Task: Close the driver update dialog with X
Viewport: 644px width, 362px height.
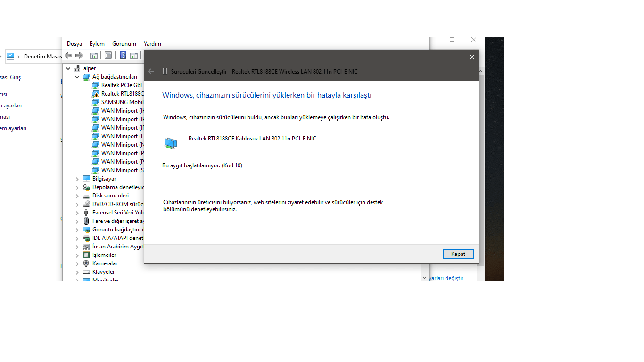Action: pyautogui.click(x=471, y=57)
